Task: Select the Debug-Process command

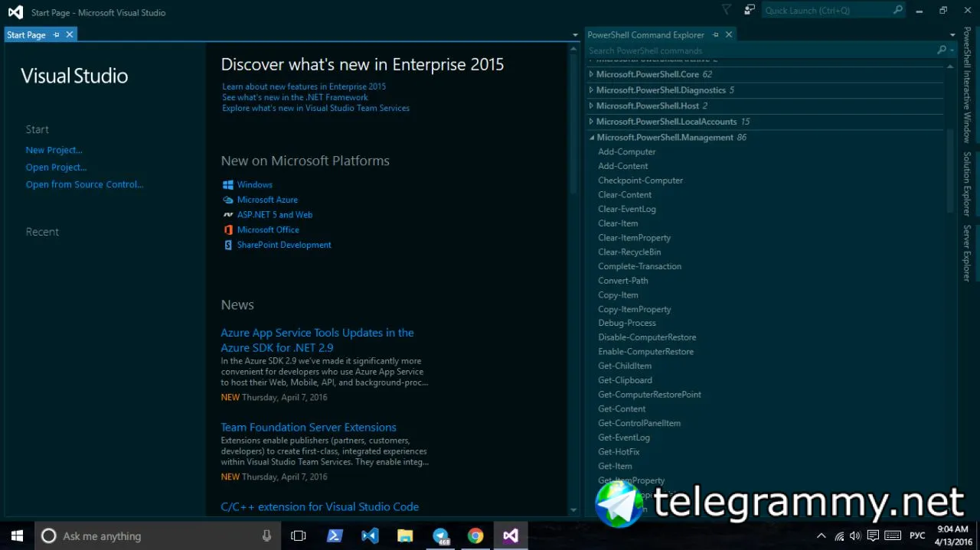Action: (626, 323)
